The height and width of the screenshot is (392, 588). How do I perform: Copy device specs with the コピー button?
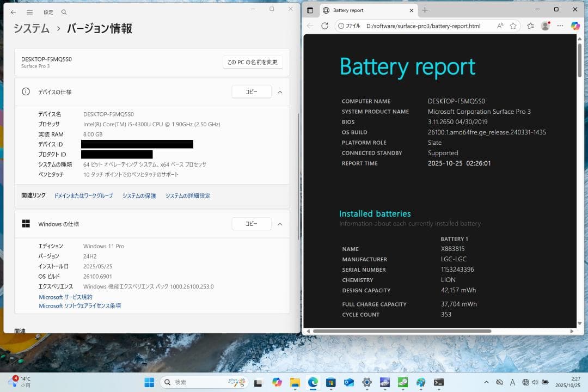(251, 91)
